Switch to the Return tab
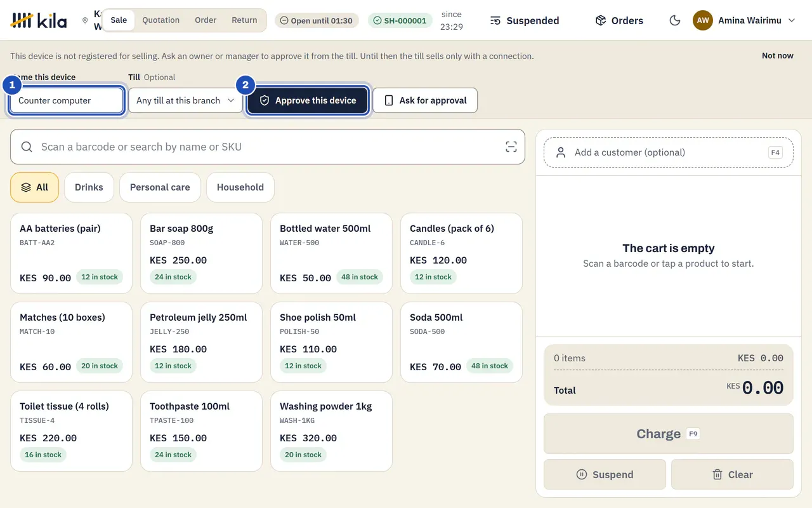Screen dimensions: 812x508 pyautogui.click(x=244, y=20)
